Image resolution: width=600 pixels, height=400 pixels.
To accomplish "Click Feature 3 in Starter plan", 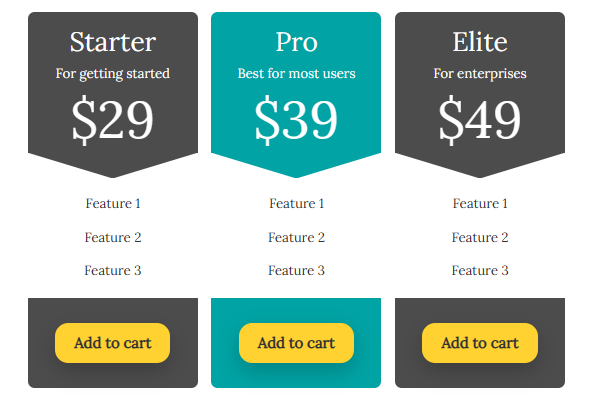I will pos(113,270).
